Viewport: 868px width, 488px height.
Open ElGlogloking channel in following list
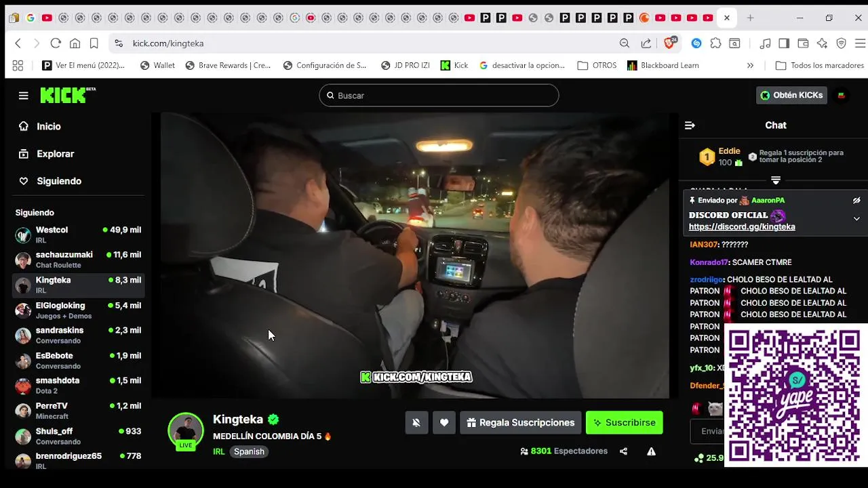point(78,310)
